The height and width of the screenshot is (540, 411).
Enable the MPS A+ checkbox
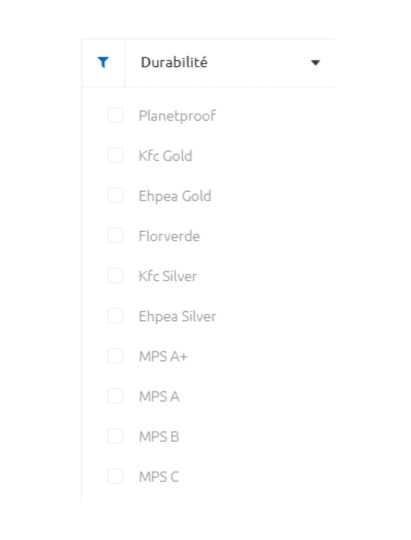click(x=115, y=356)
